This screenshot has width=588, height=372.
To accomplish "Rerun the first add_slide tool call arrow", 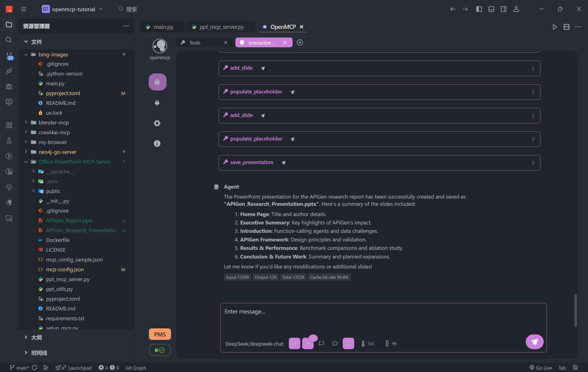I will tap(263, 68).
